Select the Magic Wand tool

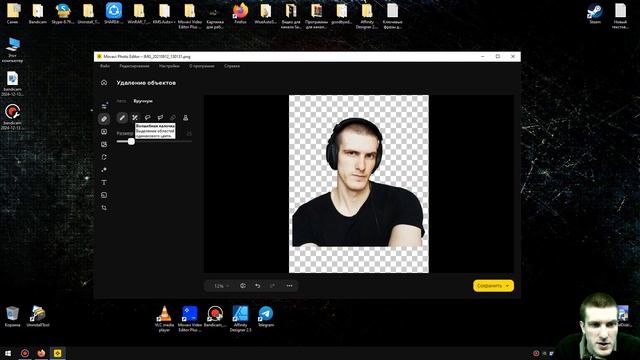click(135, 118)
